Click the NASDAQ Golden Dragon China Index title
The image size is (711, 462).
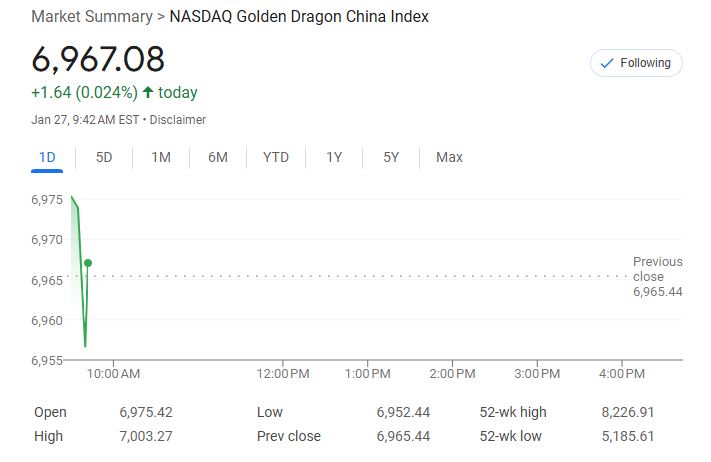click(x=299, y=17)
